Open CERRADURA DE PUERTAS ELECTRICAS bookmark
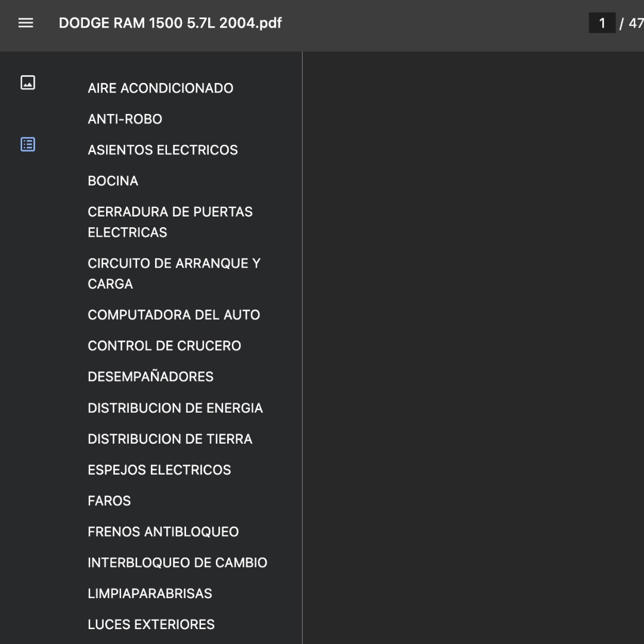 coord(170,222)
